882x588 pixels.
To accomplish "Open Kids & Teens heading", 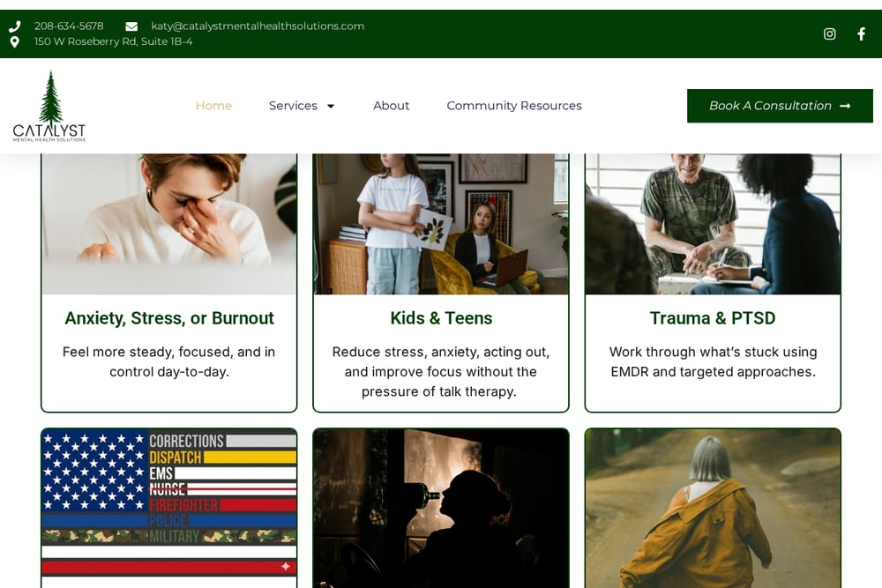I will coord(441,318).
